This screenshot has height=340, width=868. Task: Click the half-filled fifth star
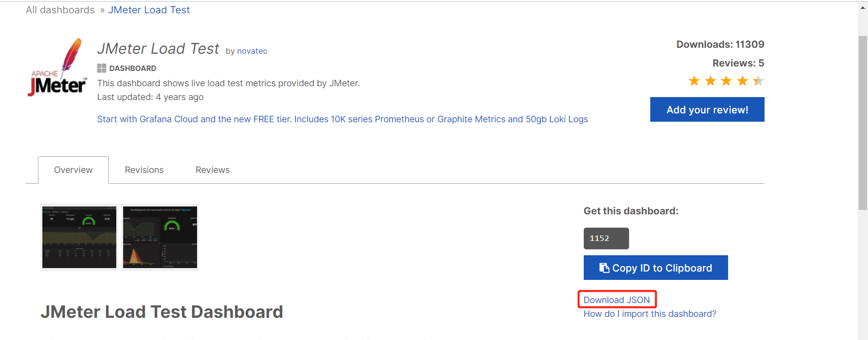(758, 81)
